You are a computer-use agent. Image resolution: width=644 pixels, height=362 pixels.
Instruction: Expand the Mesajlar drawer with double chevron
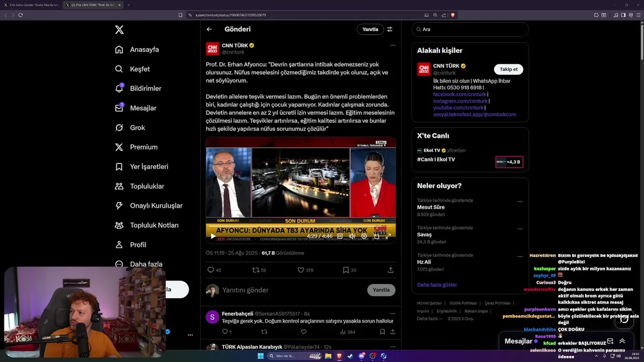click(622, 341)
